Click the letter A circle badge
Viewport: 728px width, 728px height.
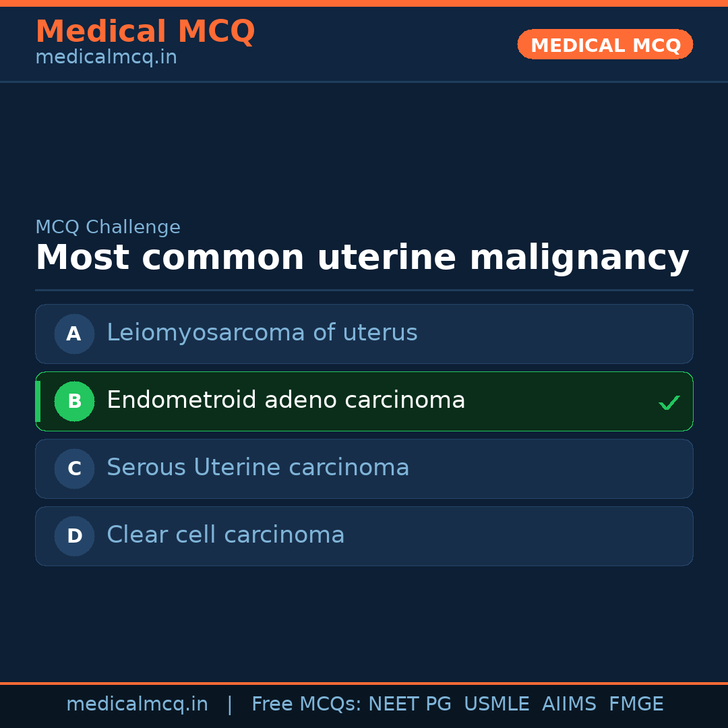74,334
